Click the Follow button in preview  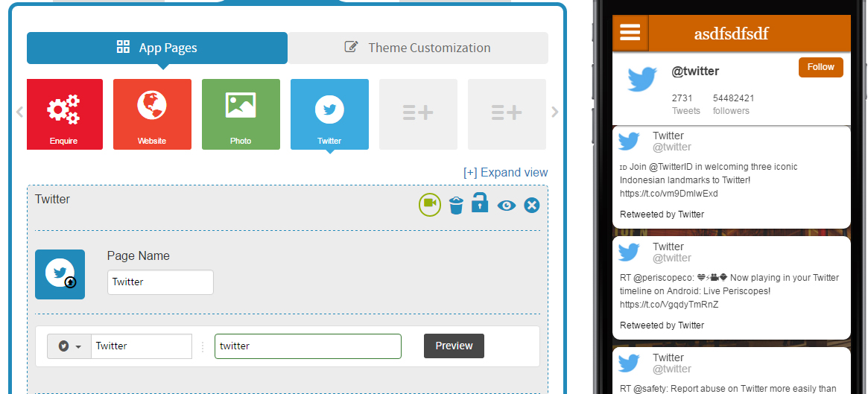(820, 67)
